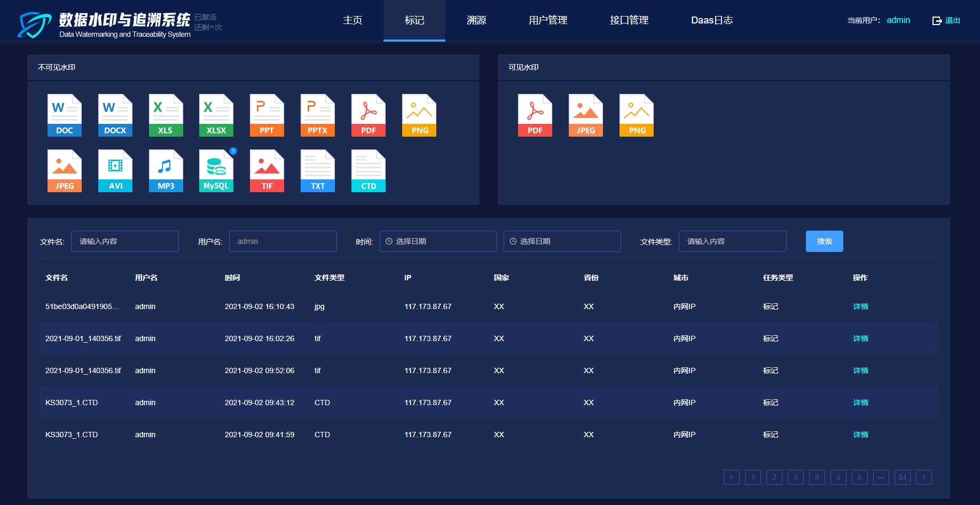Click the 退出 logout link
The height and width of the screenshot is (505, 980).
(946, 20)
